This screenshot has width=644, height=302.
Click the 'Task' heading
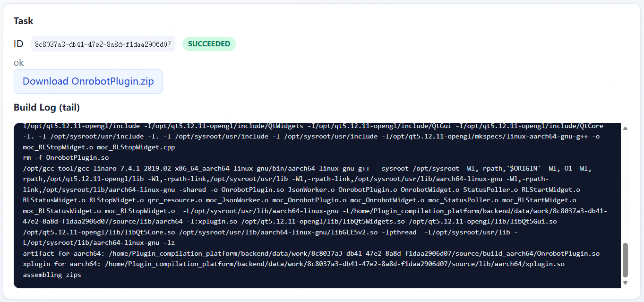24,21
